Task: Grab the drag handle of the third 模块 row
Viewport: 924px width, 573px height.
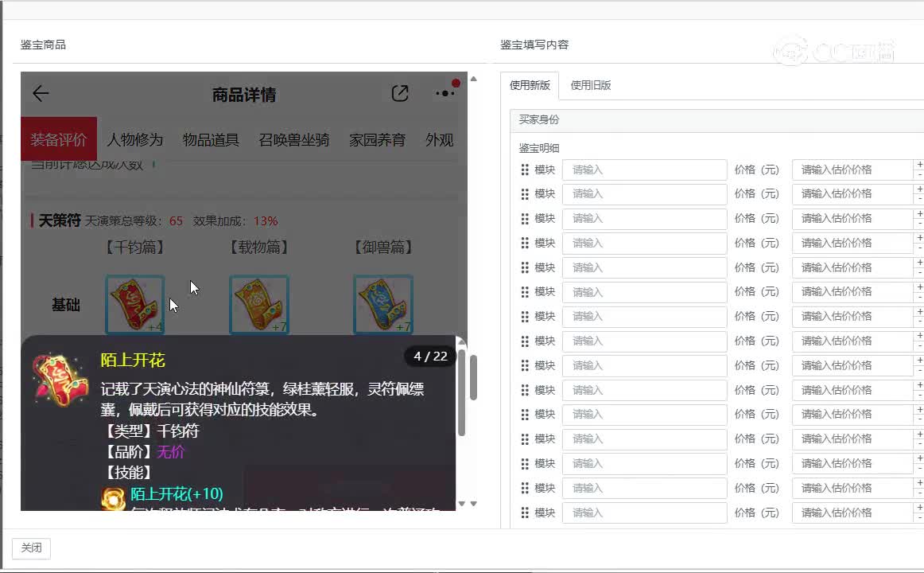Action: (525, 219)
